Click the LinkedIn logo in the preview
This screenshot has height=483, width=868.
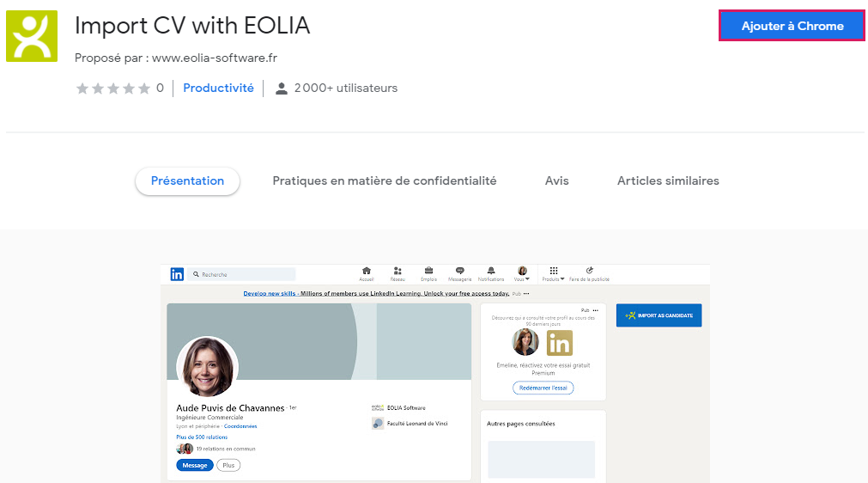[177, 274]
